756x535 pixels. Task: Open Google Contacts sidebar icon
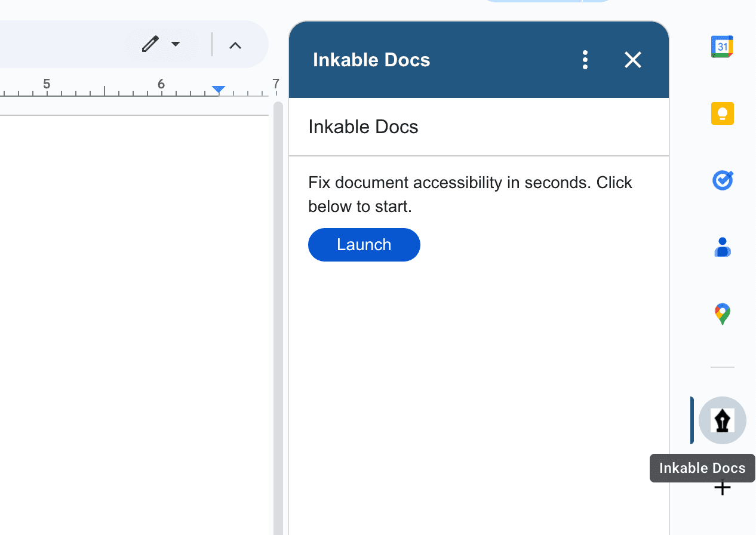click(x=722, y=247)
